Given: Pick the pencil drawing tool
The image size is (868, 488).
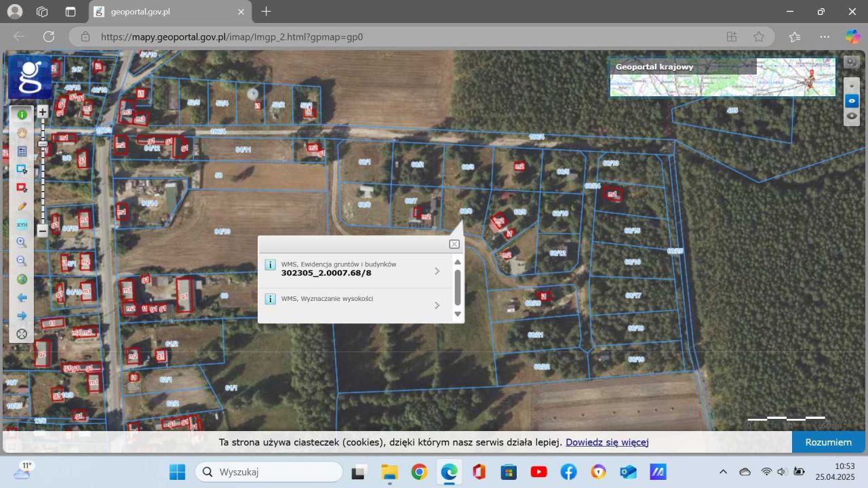Looking at the screenshot, I should [22, 206].
